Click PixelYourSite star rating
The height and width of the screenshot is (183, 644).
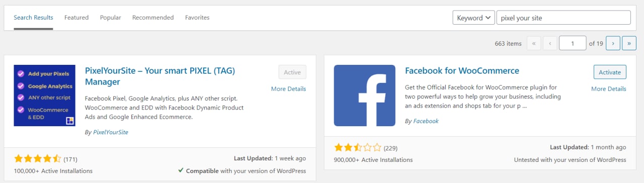pos(37,159)
